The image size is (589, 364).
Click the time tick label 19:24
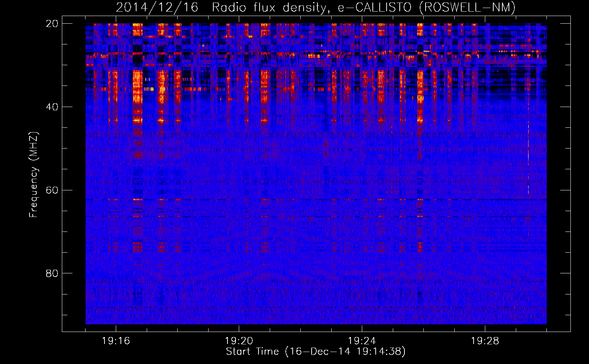[x=362, y=341]
